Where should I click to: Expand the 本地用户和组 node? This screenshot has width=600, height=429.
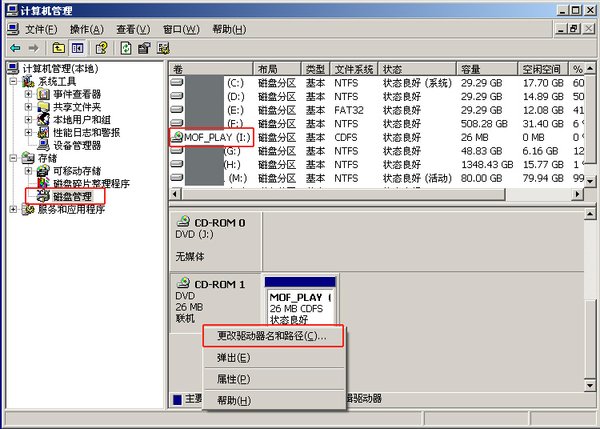(28, 119)
